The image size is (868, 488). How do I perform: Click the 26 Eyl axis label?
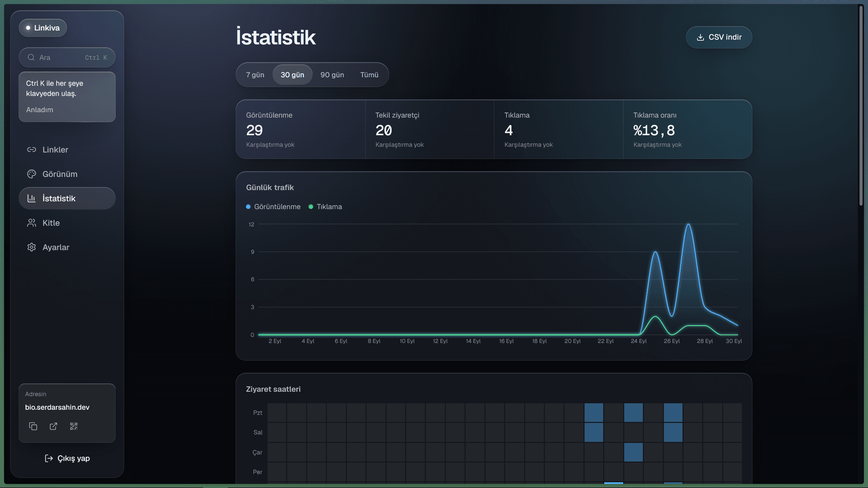(672, 341)
